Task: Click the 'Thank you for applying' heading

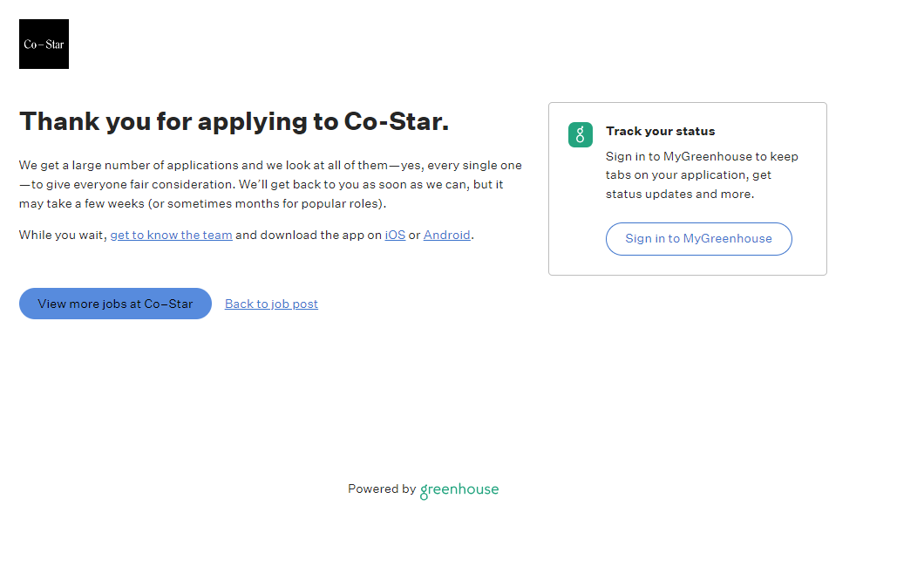Action: point(174,121)
